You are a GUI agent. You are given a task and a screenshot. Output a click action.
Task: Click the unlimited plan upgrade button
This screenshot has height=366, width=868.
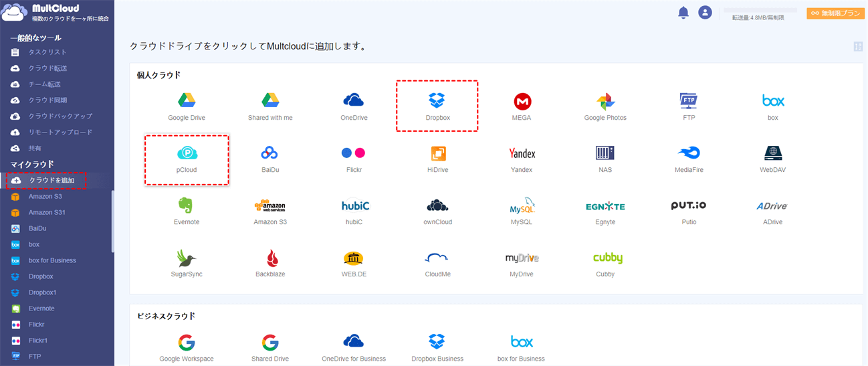(x=836, y=13)
